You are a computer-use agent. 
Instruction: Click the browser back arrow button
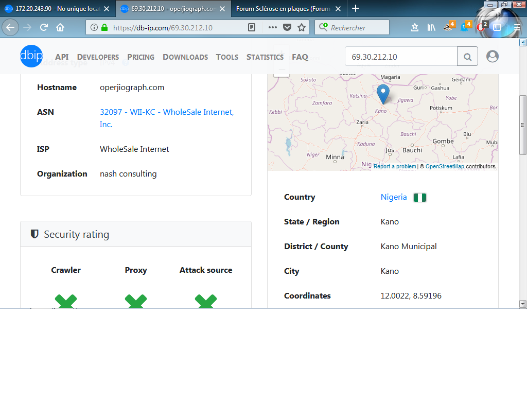pyautogui.click(x=10, y=27)
